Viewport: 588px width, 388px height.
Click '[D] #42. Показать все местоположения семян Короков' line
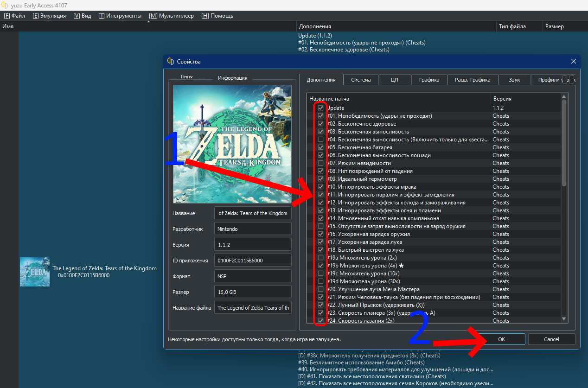[x=396, y=383]
